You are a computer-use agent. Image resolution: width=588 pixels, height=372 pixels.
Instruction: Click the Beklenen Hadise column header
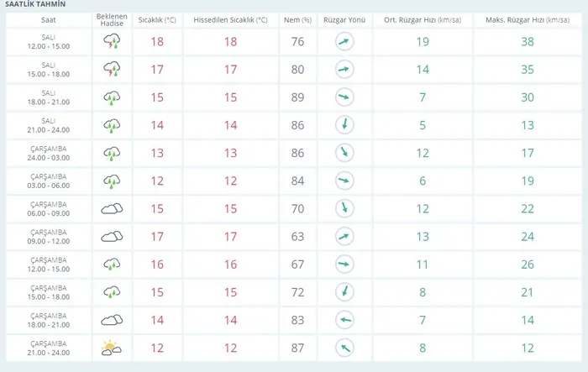pos(112,18)
